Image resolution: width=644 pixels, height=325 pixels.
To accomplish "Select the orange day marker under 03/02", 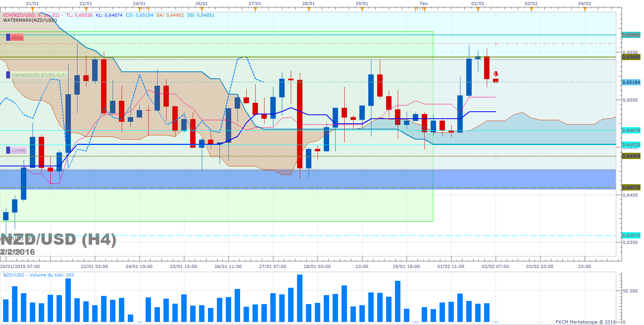I will point(531,9).
